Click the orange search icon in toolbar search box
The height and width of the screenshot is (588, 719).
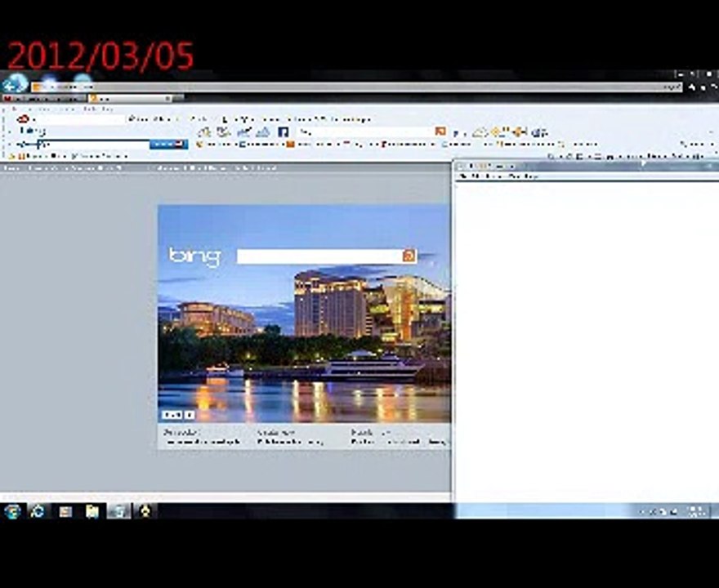tap(440, 131)
